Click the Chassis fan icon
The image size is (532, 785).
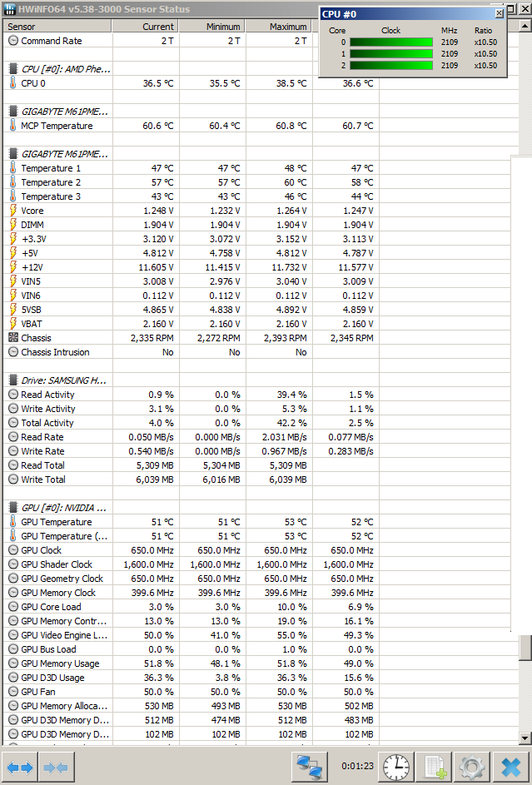click(x=13, y=338)
